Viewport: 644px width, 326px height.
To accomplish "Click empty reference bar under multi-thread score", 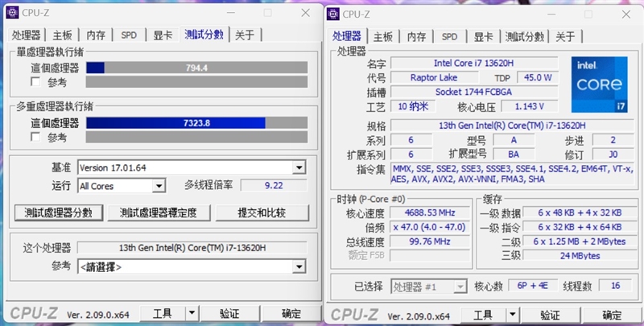I will coord(196,137).
